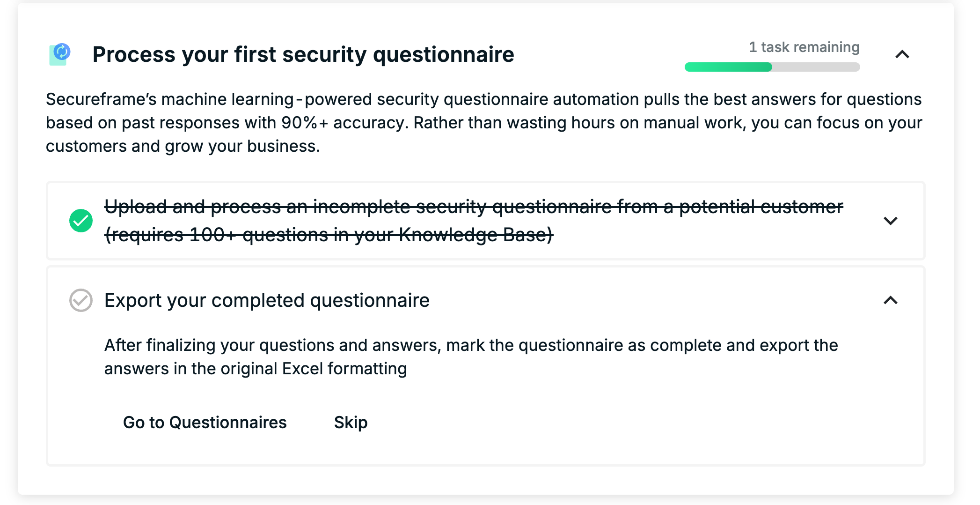Click the 'After finalizing your questions' description text

tap(471, 357)
